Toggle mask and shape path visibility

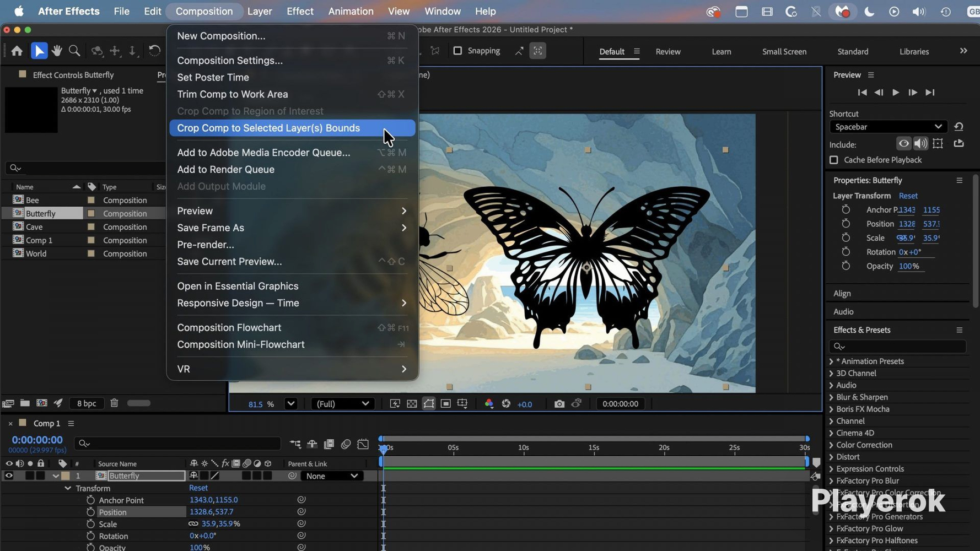pyautogui.click(x=429, y=404)
